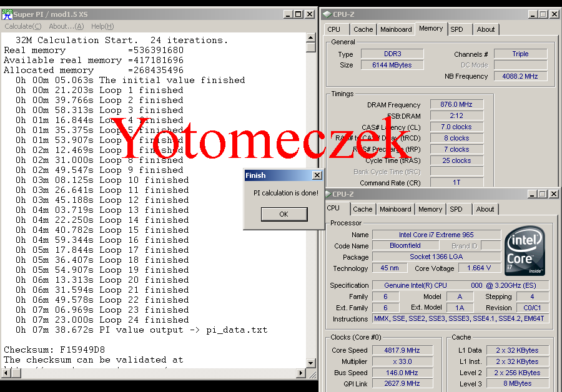Maximize the Super PI window
This screenshot has height=392, width=562.
(x=298, y=14)
